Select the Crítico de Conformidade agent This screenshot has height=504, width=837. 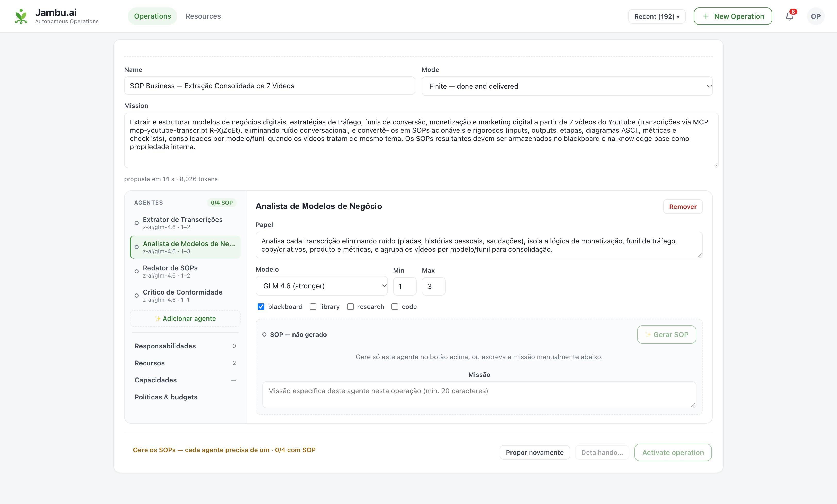click(x=185, y=296)
